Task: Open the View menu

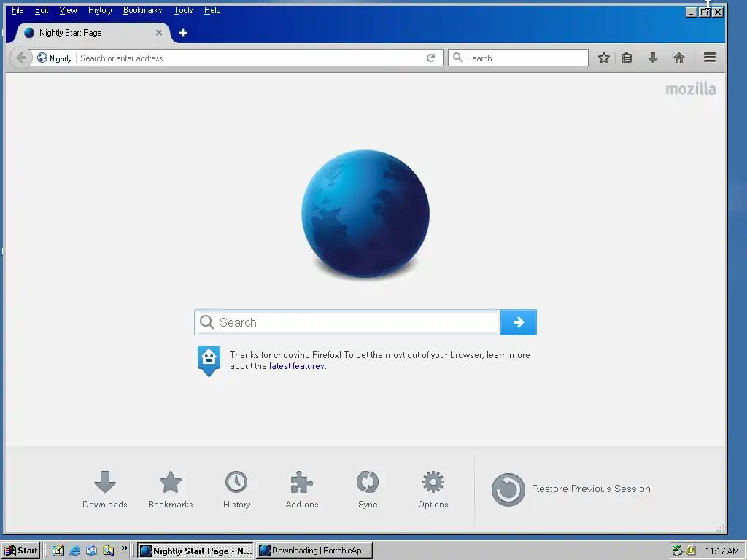Action: 68,10
